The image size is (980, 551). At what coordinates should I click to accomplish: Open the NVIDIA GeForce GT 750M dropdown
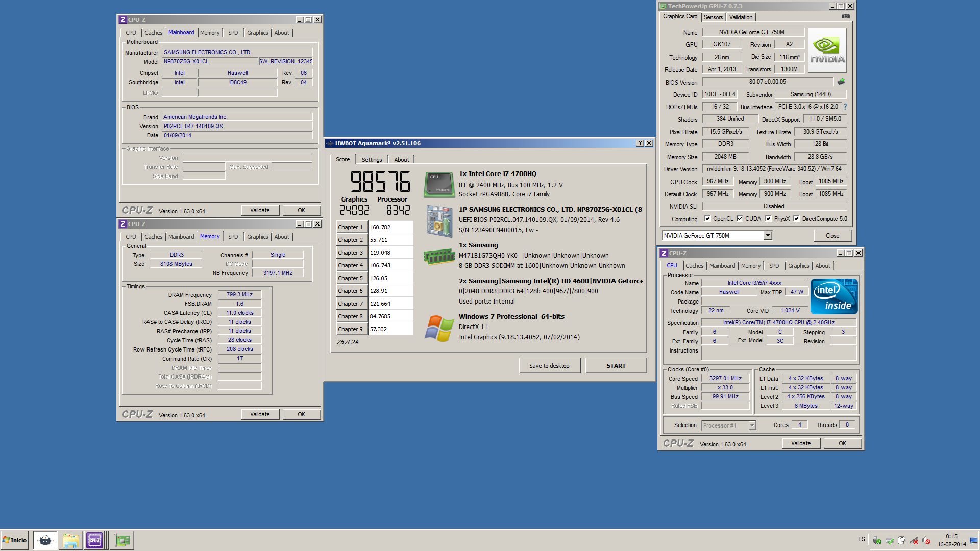pos(768,235)
